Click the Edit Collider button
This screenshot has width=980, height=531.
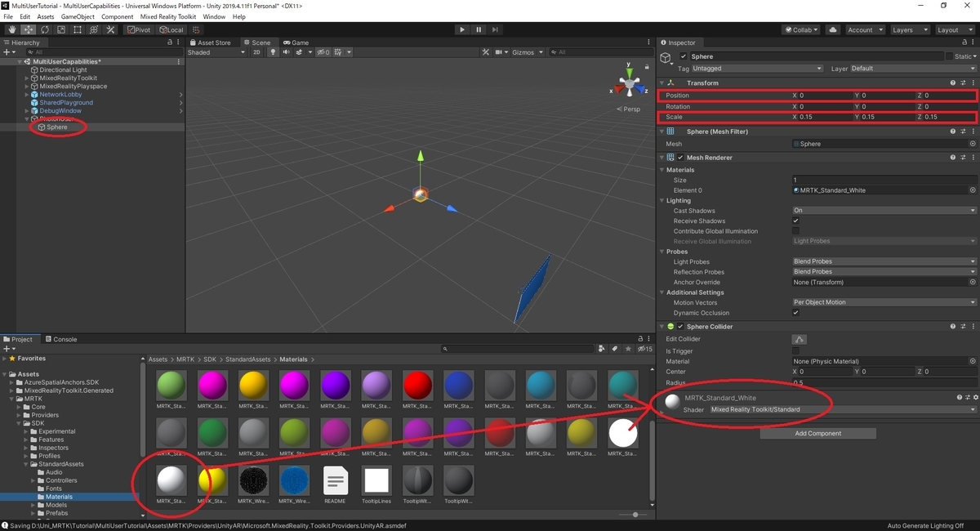coord(800,339)
